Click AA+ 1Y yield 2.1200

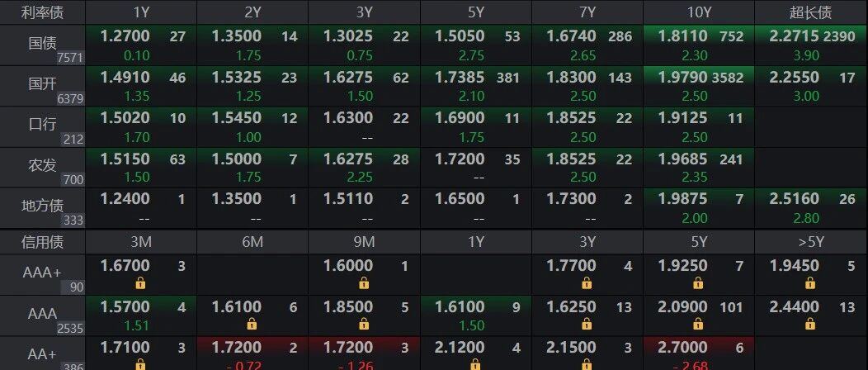click(x=460, y=348)
